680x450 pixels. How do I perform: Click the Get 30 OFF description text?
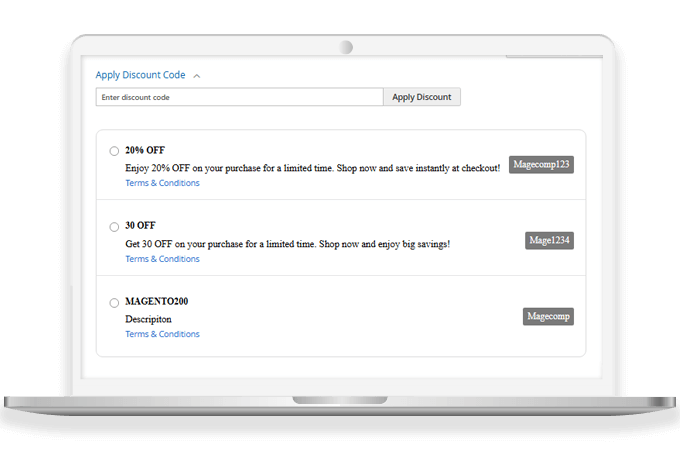click(x=287, y=244)
